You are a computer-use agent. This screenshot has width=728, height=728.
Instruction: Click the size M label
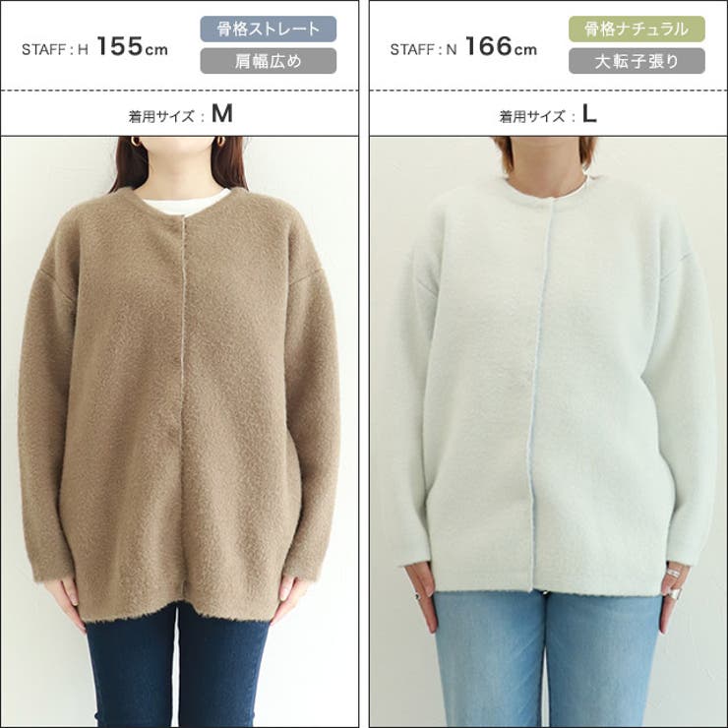pos(222,114)
